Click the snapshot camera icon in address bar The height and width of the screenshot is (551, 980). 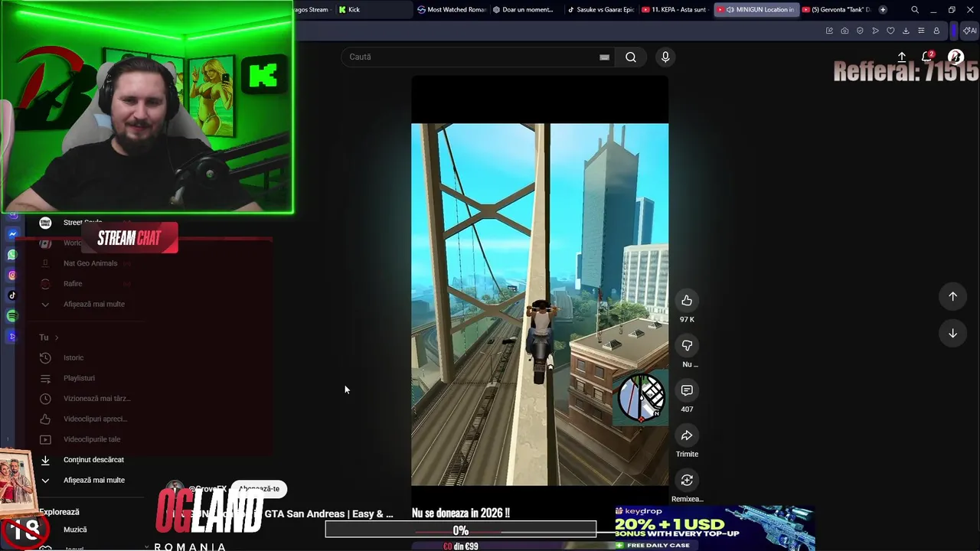click(844, 31)
